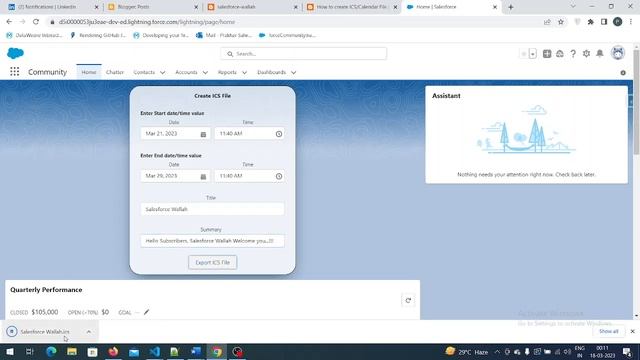Open Firefox from the taskbar
The width and height of the screenshot is (640, 360).
[x=113, y=351]
